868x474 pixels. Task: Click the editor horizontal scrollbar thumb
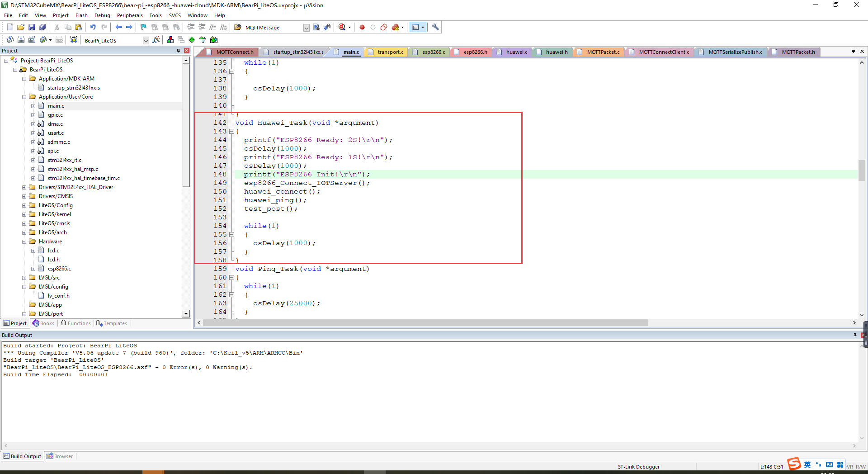[425, 323]
